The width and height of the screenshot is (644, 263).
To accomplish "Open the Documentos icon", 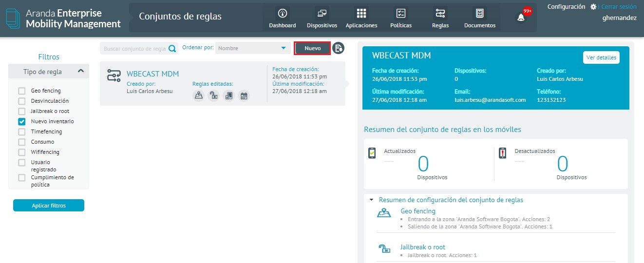I will click(x=480, y=13).
